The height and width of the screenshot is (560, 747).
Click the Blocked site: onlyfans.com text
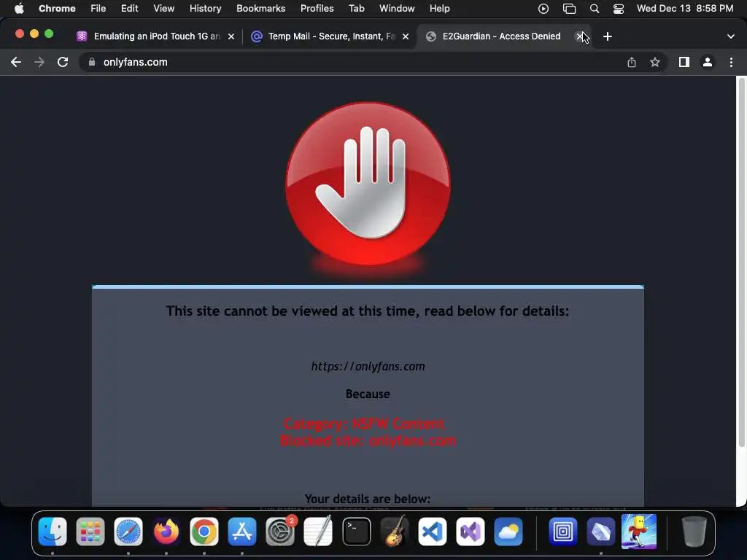pos(368,440)
